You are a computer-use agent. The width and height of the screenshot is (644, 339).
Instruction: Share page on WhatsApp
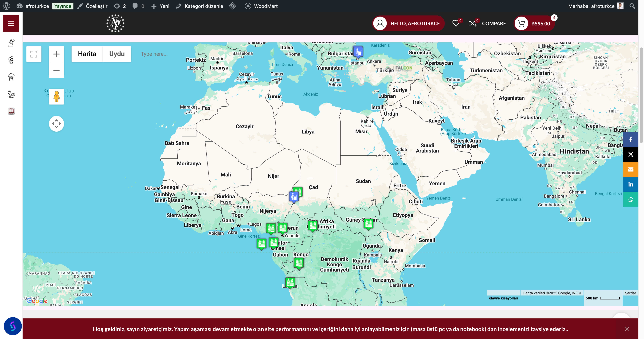point(631,200)
